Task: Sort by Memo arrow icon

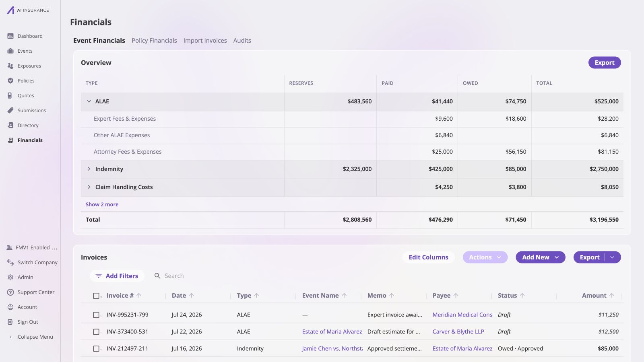Action: point(392,296)
